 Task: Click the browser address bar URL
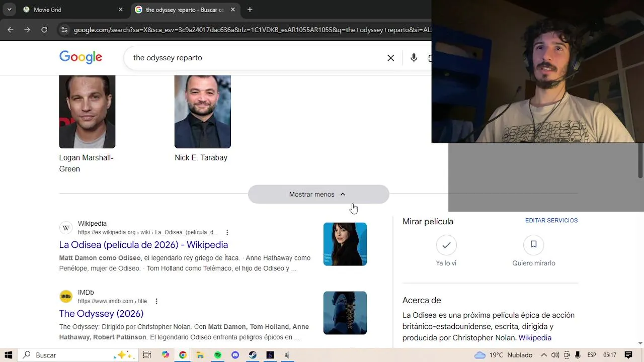click(252, 30)
